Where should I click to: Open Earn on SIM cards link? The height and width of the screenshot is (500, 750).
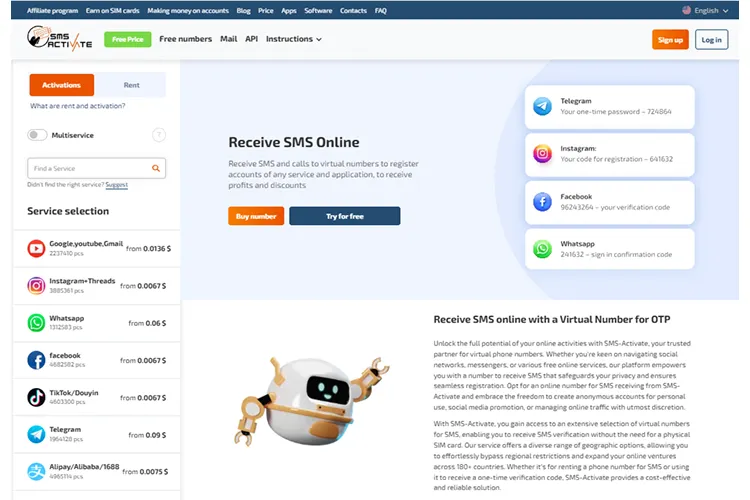[112, 11]
